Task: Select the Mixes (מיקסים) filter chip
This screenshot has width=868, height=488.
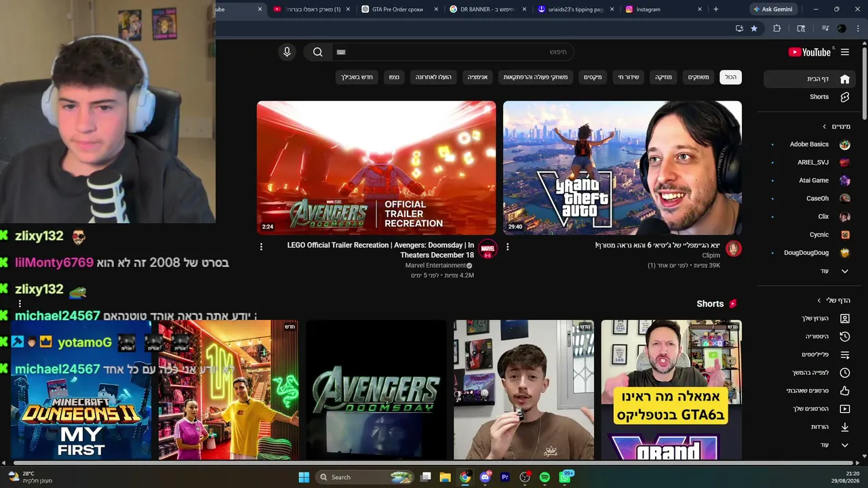Action: (x=593, y=77)
